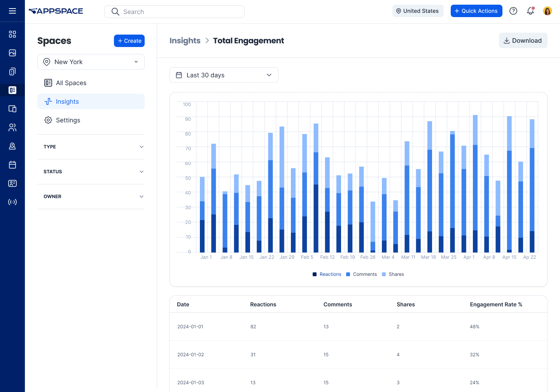Open the notifications bell icon
Image resolution: width=560 pixels, height=392 pixels.
[530, 11]
